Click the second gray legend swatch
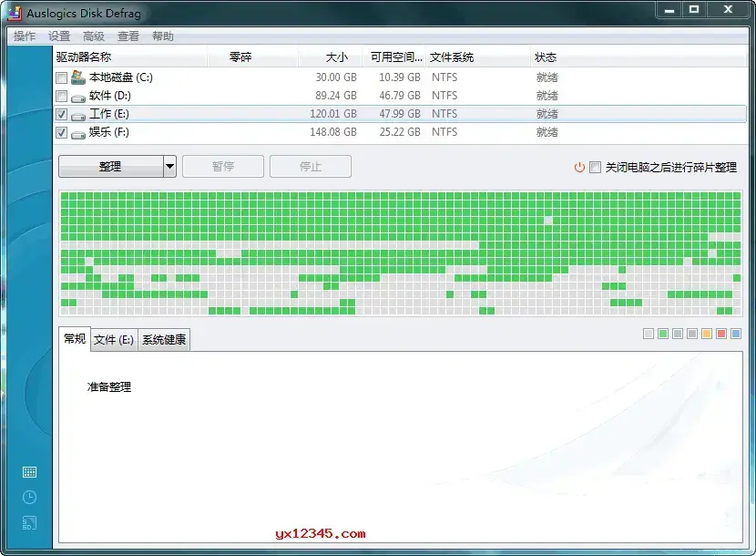This screenshot has width=756, height=556. pyautogui.click(x=692, y=334)
